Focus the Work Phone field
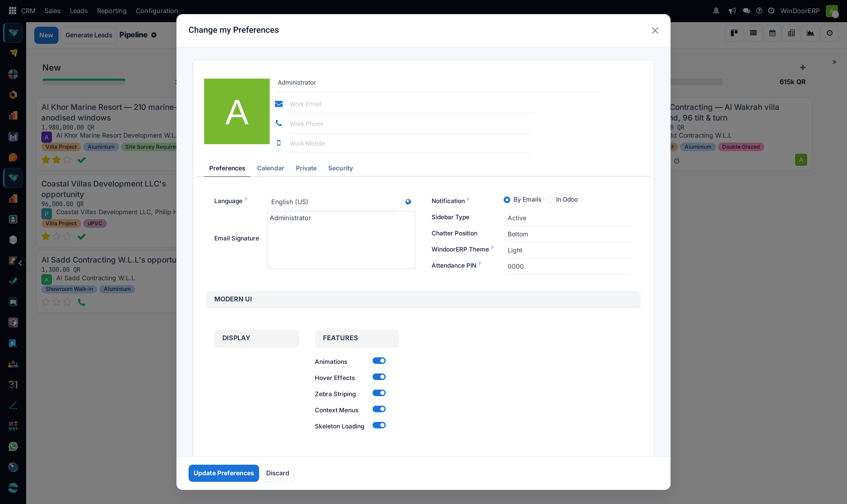 coord(409,124)
